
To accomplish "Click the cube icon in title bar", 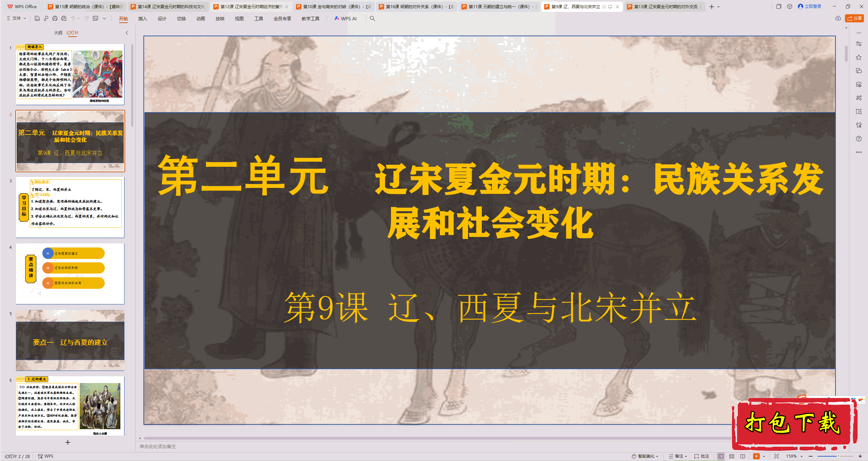I will [790, 6].
